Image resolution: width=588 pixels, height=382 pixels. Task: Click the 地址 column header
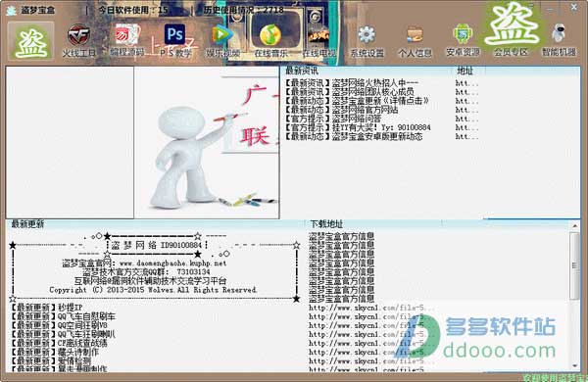(x=465, y=71)
